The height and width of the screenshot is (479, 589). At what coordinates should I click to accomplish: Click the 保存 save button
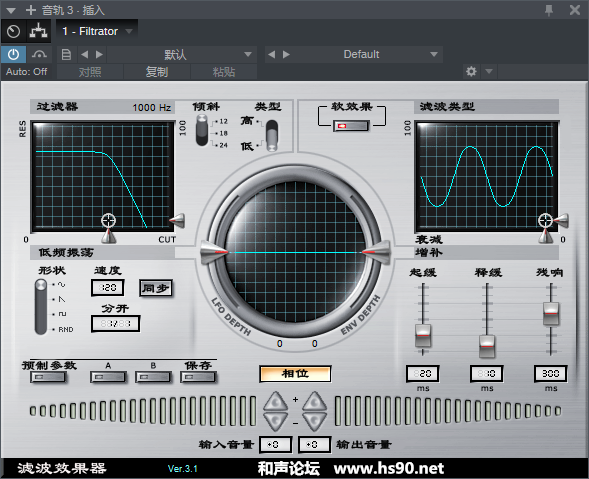(198, 377)
